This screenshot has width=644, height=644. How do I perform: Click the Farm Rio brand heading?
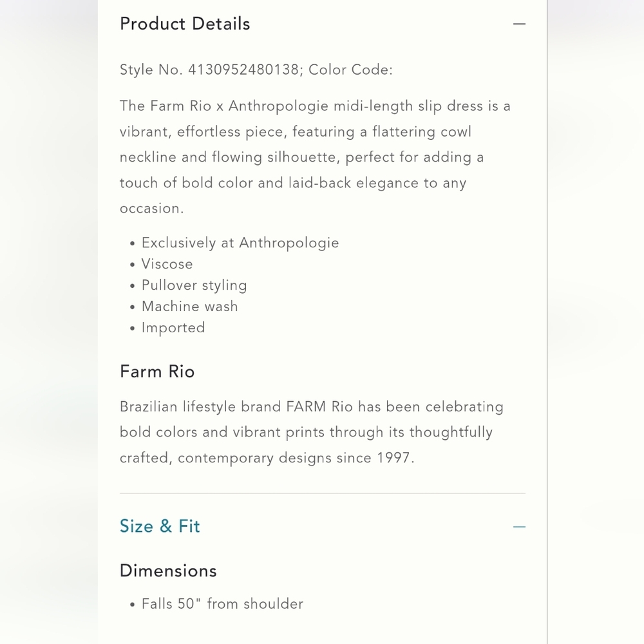point(157,372)
